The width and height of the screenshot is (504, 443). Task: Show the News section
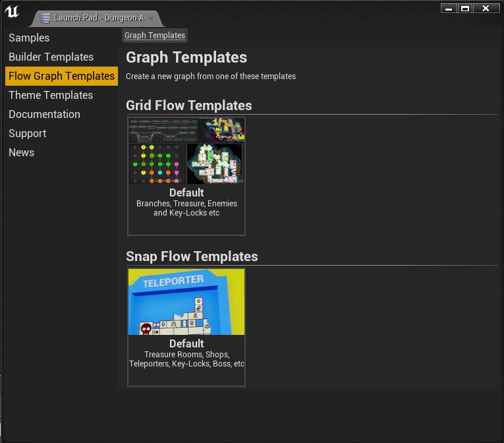coord(21,152)
